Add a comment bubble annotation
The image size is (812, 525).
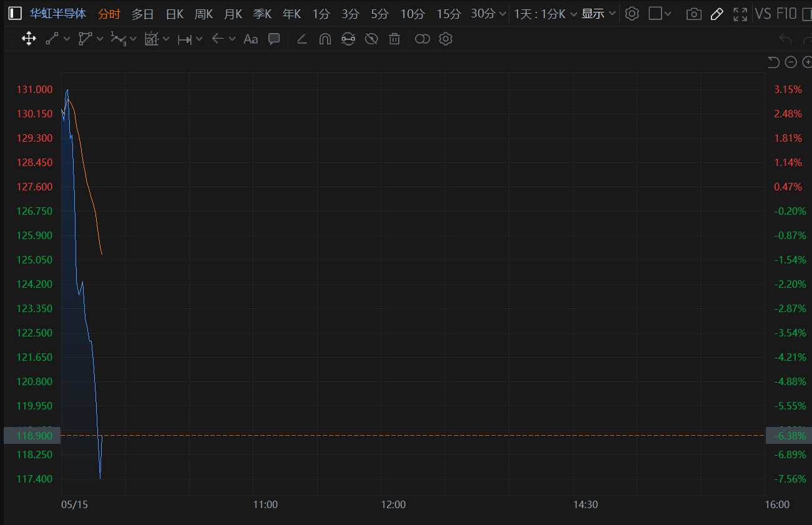pyautogui.click(x=274, y=39)
